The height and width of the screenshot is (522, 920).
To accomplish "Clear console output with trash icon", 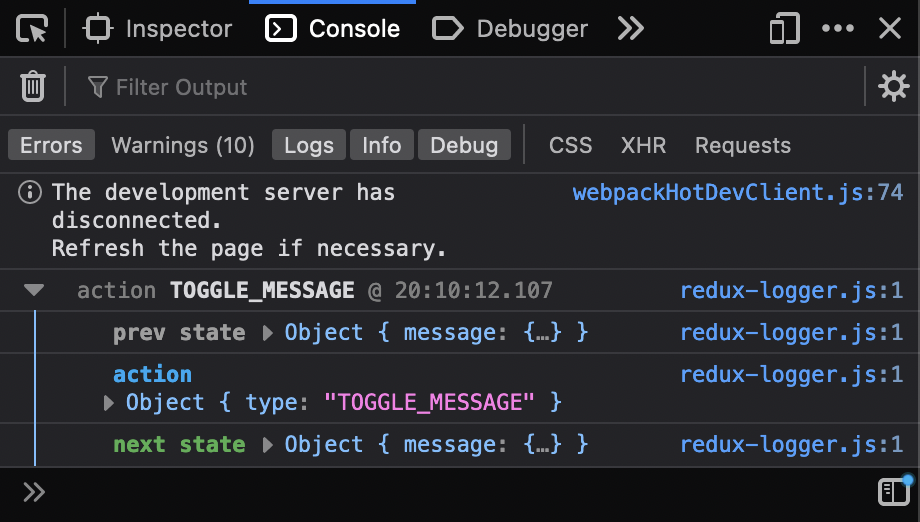I will pyautogui.click(x=33, y=87).
